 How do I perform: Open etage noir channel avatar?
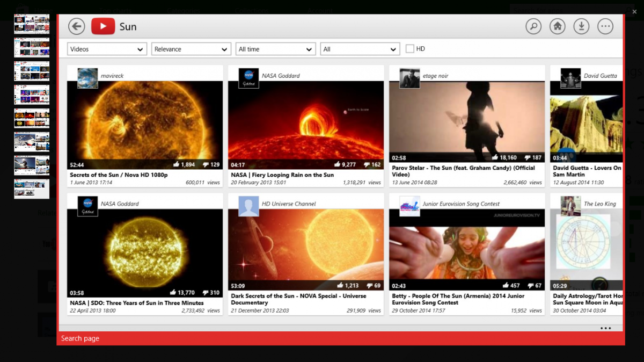(x=410, y=78)
